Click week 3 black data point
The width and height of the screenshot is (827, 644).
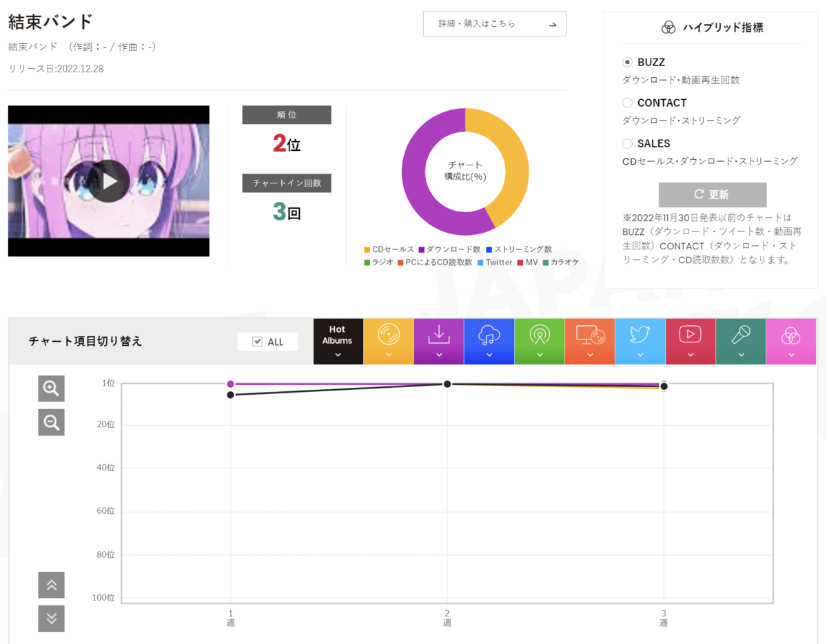pos(664,386)
